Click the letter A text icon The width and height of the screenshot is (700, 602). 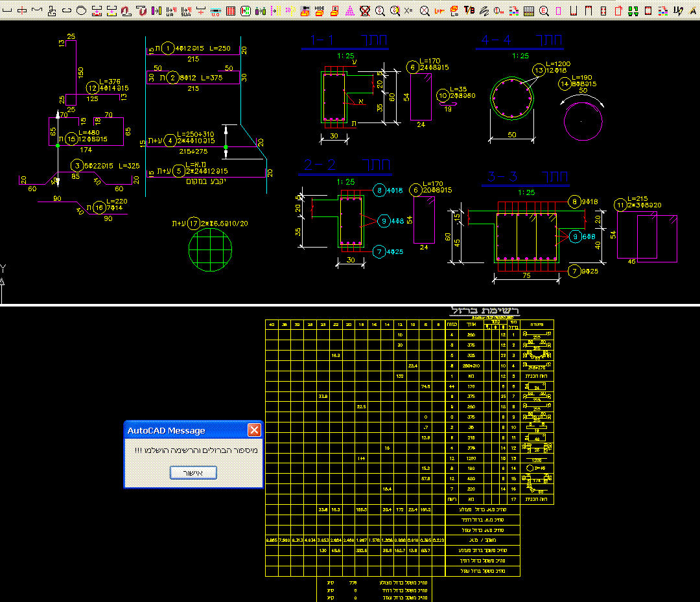pos(693,10)
